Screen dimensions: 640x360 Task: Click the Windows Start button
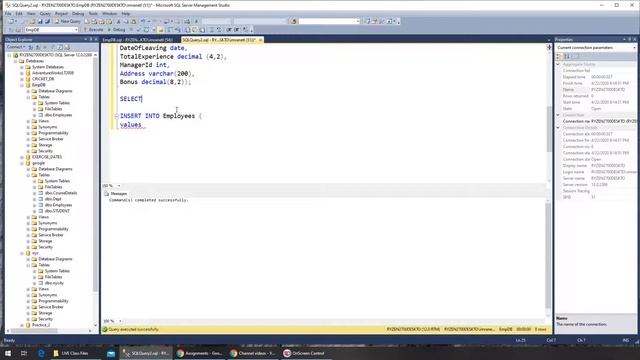(x=8, y=353)
